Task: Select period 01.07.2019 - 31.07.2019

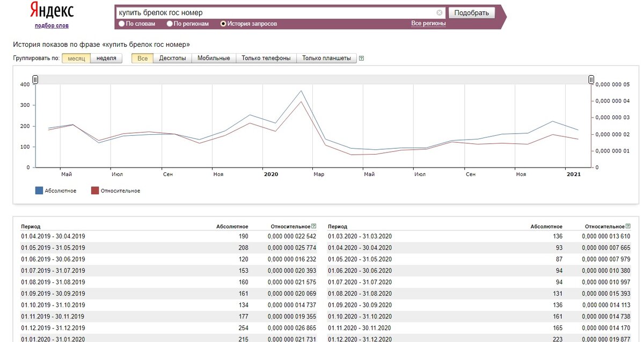Action: (53, 271)
